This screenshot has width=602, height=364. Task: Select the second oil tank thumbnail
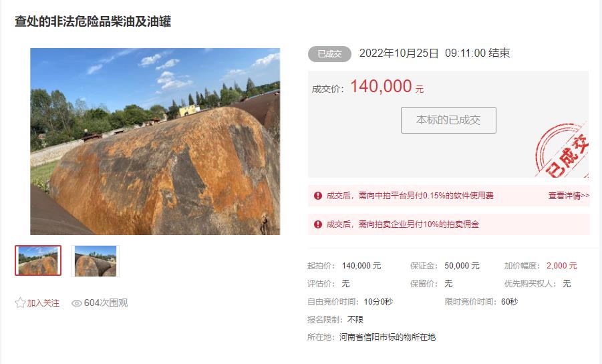coord(96,261)
